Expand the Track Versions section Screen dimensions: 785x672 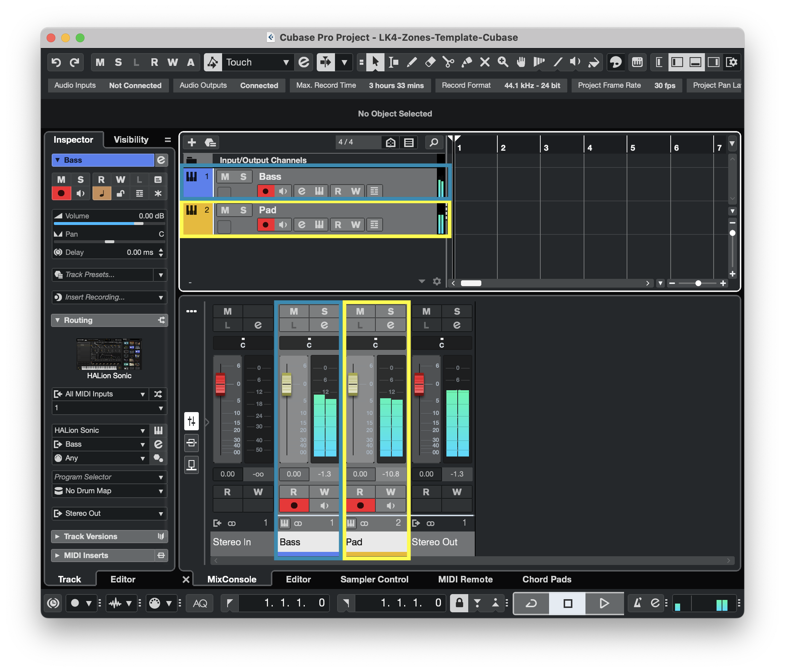coord(110,536)
